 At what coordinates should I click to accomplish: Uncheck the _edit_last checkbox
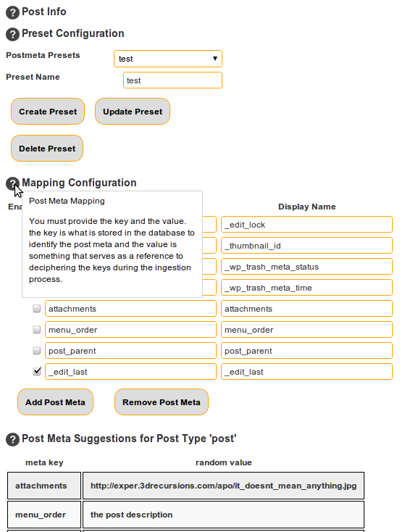[37, 372]
